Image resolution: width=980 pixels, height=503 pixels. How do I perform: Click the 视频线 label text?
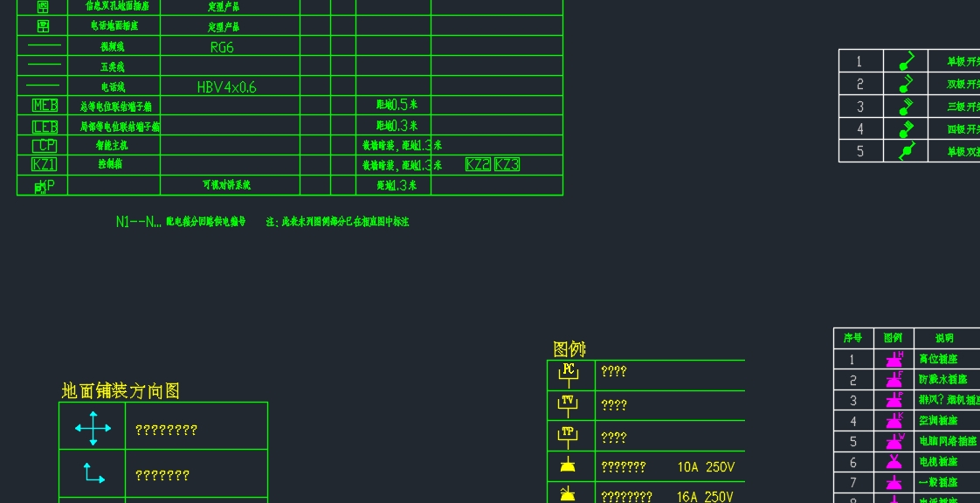point(114,47)
